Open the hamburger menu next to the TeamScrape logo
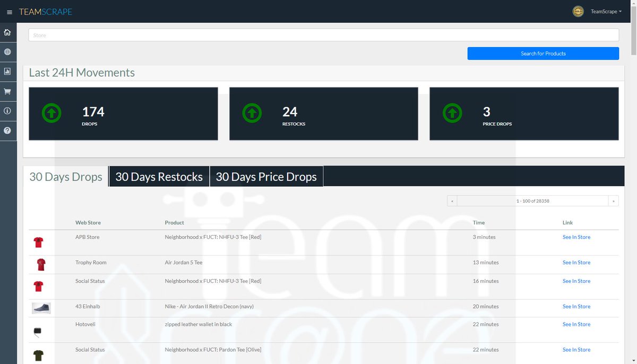Screen dimensions: 637x364 tap(9, 12)
